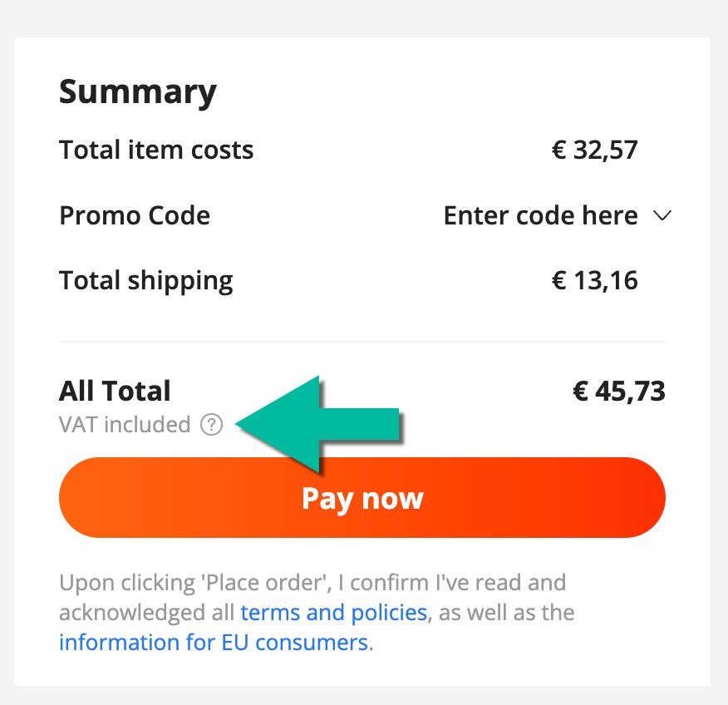This screenshot has height=705, width=728.
Task: Click the divider line above All Total
Action: (362, 342)
